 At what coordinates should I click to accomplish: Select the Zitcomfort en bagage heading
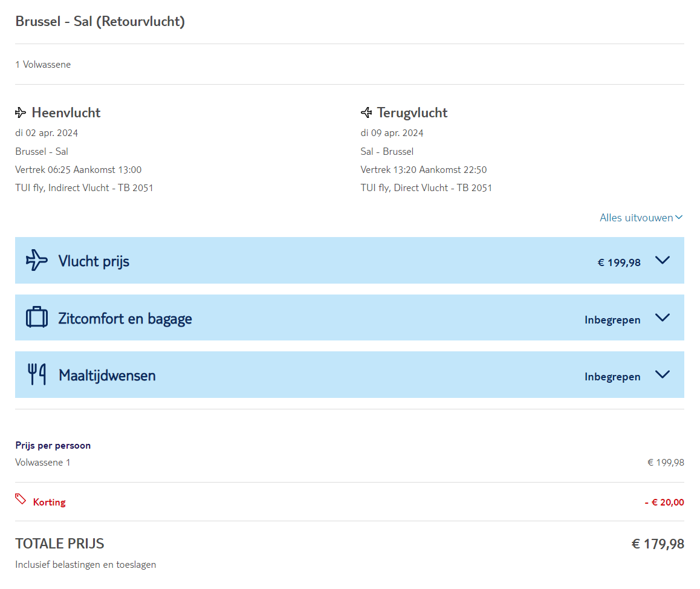pyautogui.click(x=125, y=319)
